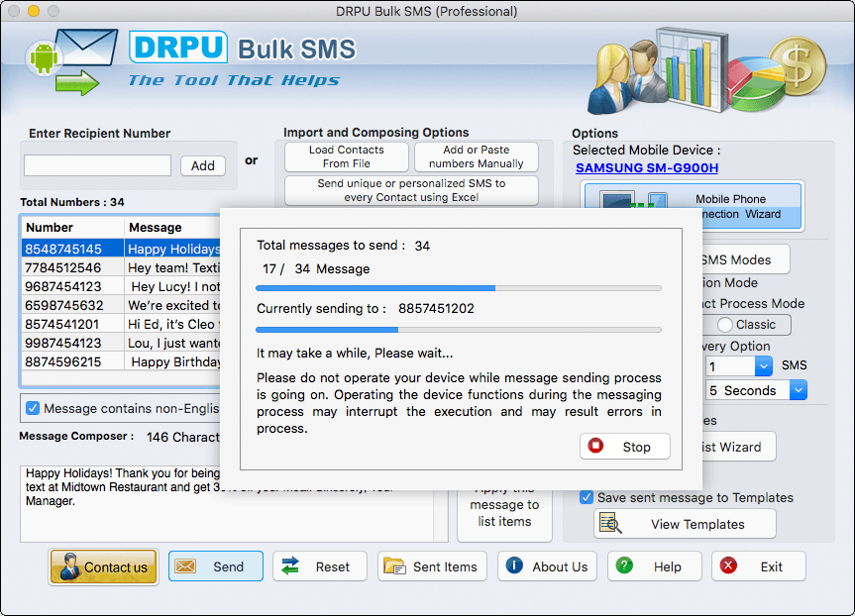
Task: Click the macOS yellow minimize window button
Action: pos(34,10)
